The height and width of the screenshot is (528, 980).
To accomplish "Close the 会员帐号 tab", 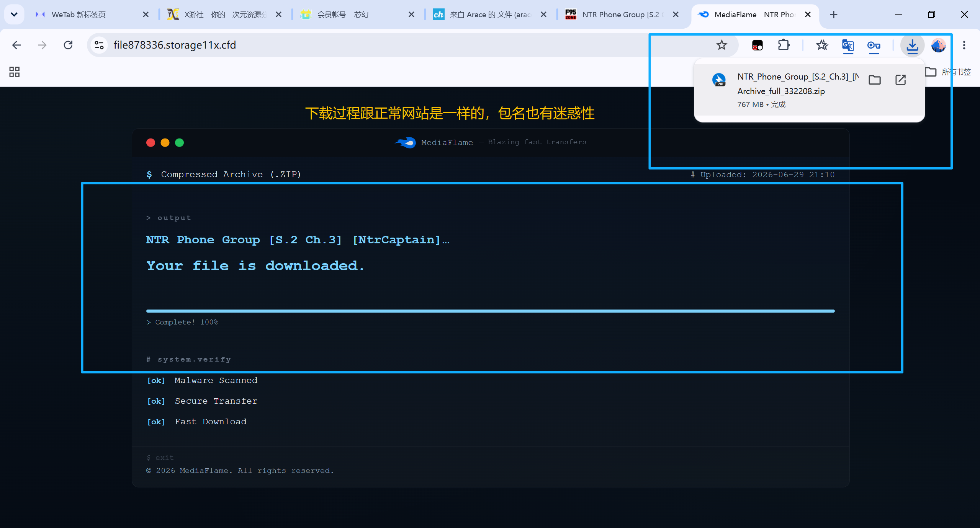I will [411, 15].
